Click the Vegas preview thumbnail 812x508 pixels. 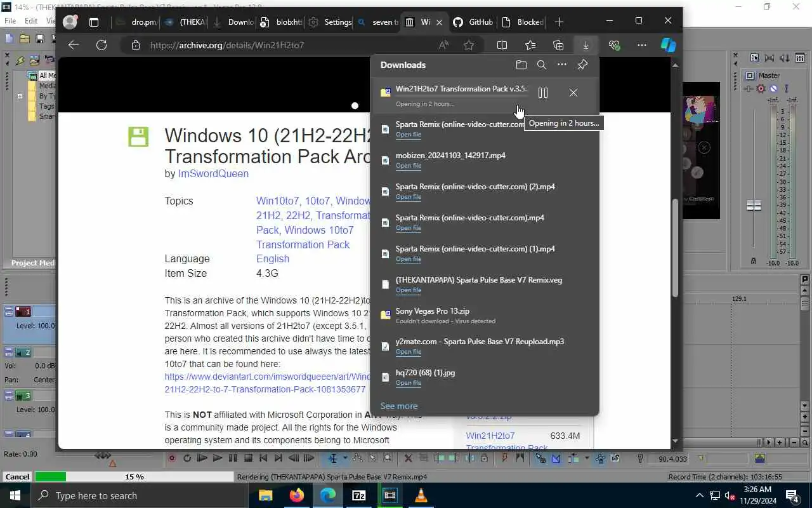(702, 151)
